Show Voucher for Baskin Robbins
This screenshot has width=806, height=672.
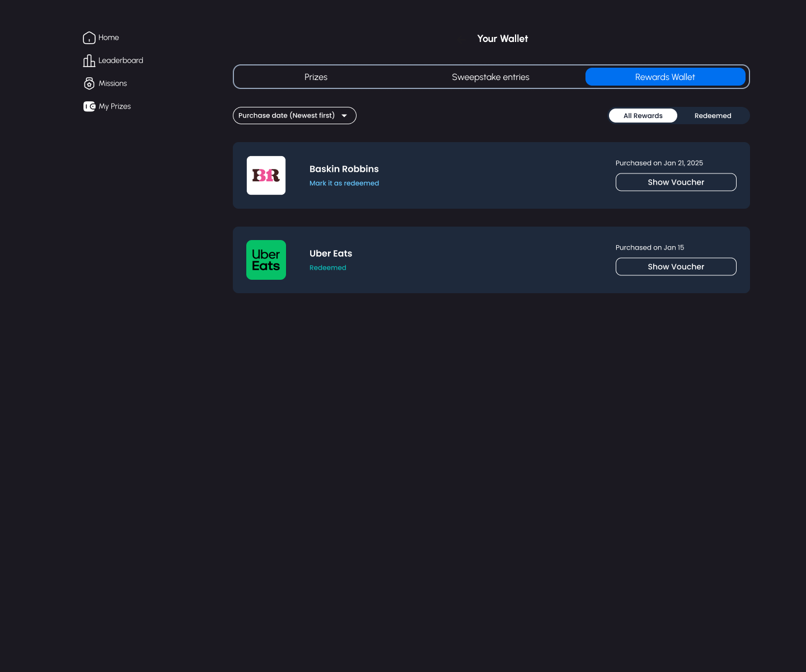coord(676,182)
